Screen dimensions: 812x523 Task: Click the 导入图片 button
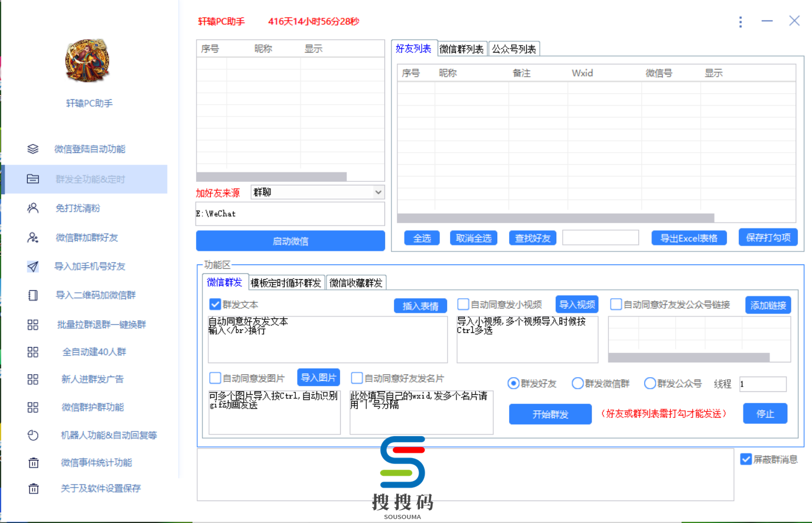pos(318,377)
